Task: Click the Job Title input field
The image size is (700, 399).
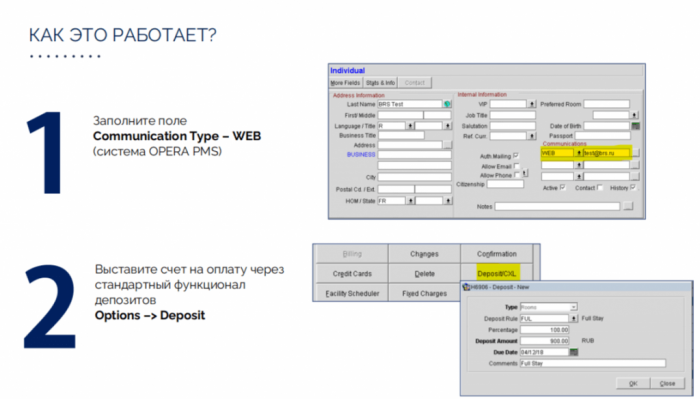Action: (x=512, y=115)
